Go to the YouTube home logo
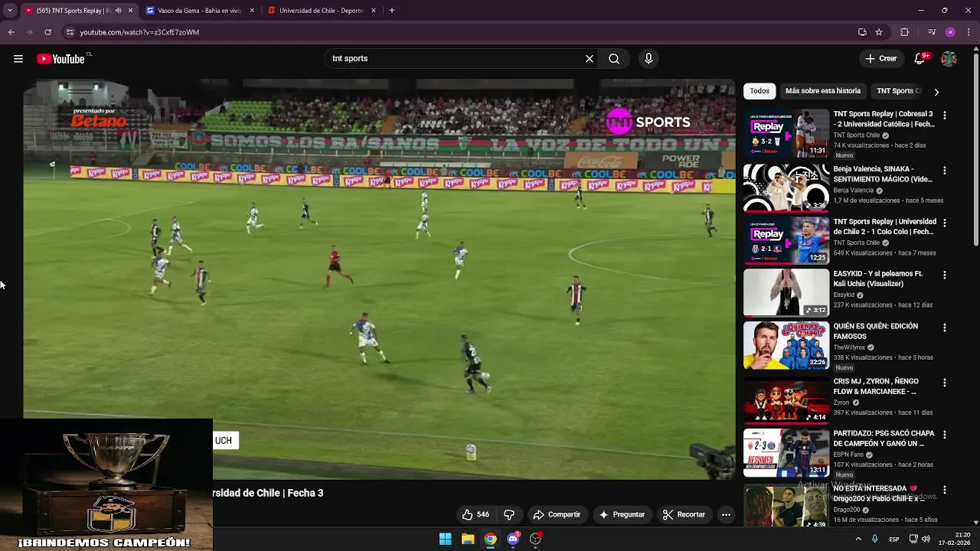The image size is (980, 551). tap(60, 59)
